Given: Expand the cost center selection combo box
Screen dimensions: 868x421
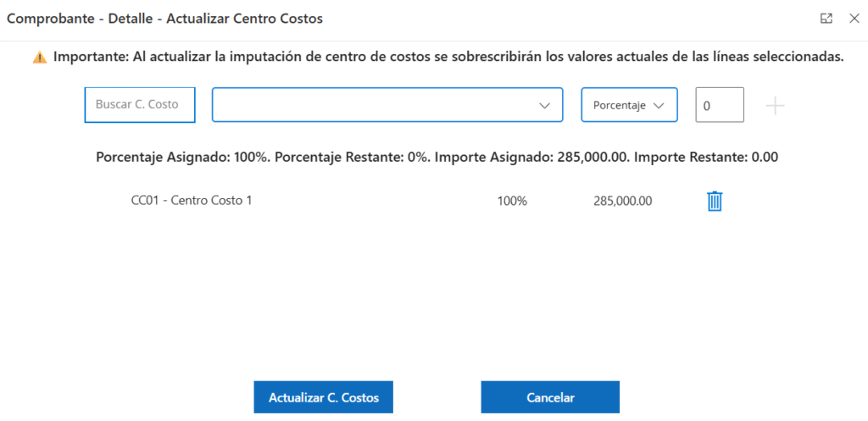Looking at the screenshot, I should pos(387,105).
